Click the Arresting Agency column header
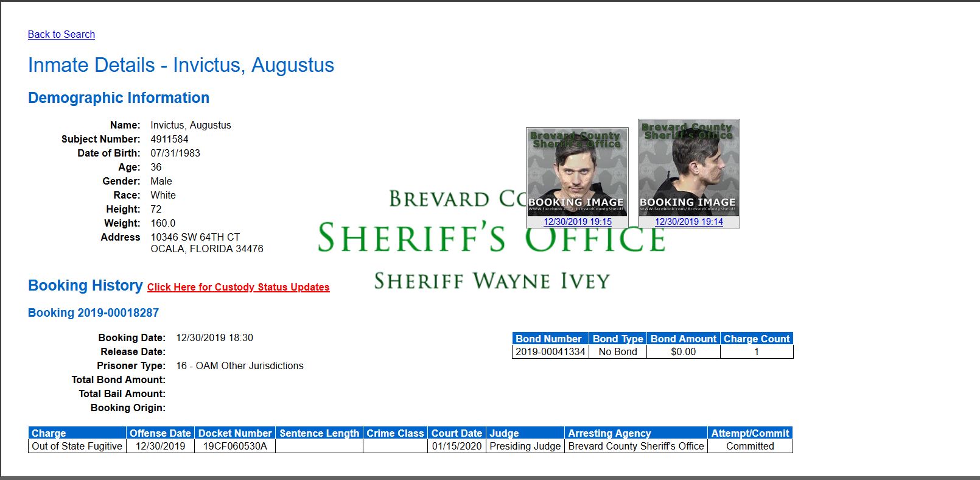 coord(636,433)
